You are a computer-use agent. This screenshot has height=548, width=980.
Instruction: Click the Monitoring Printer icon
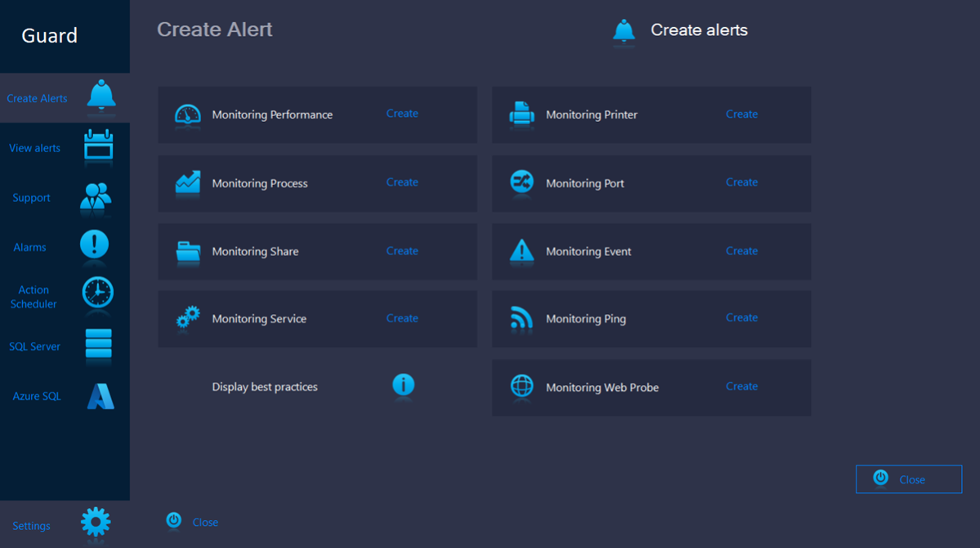coord(521,114)
